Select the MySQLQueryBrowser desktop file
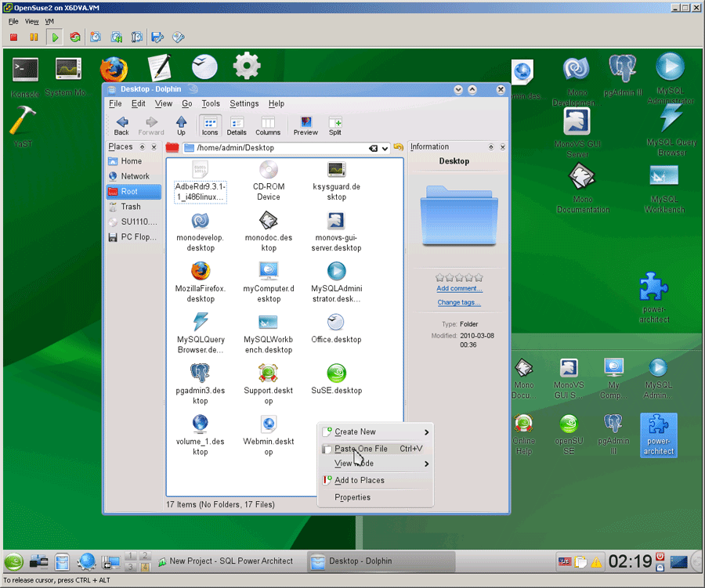 [201, 334]
